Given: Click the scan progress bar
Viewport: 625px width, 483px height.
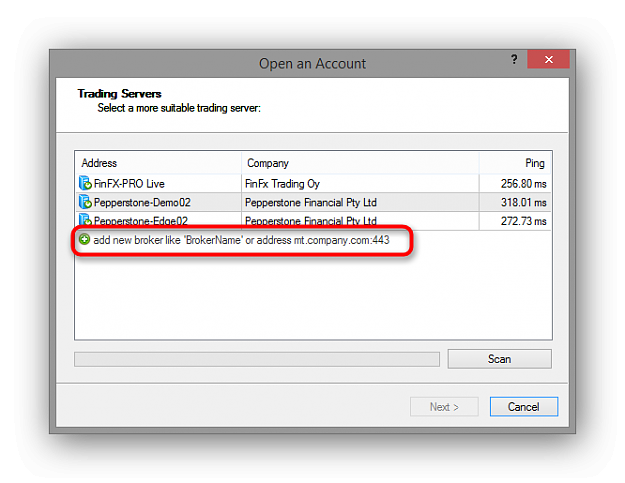Looking at the screenshot, I should tap(257, 359).
